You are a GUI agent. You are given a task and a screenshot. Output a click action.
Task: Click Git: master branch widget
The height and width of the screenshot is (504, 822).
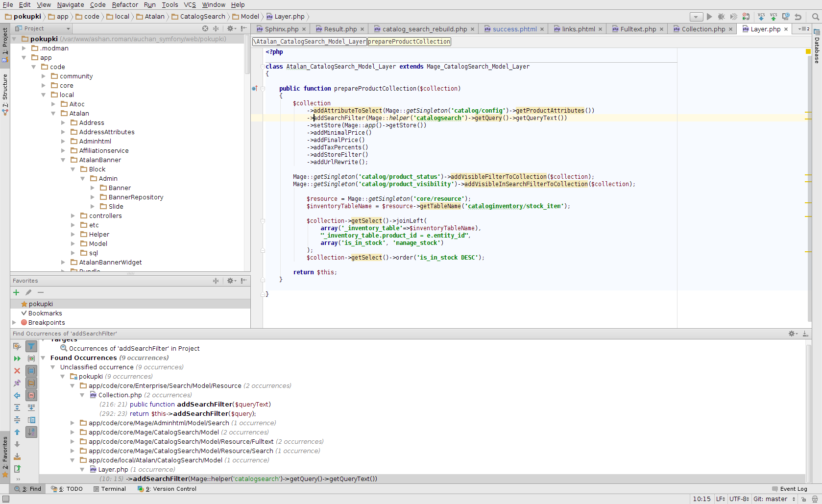pos(774,499)
